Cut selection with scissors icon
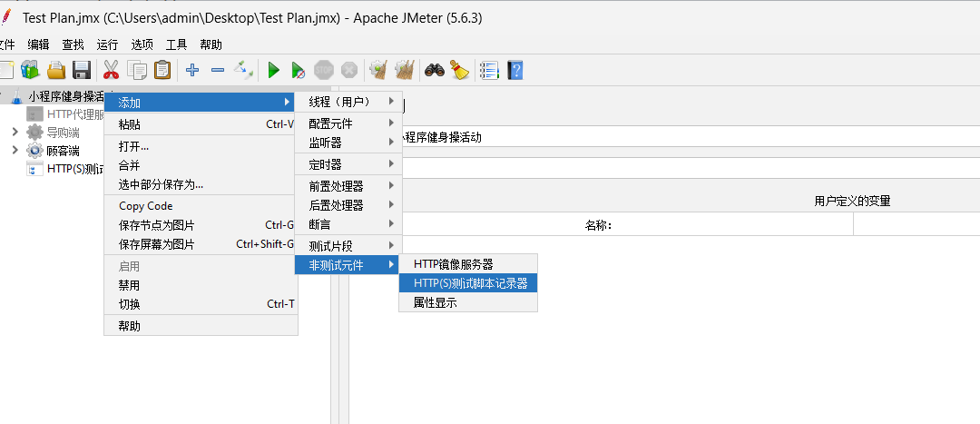This screenshot has height=424, width=980. click(x=112, y=69)
